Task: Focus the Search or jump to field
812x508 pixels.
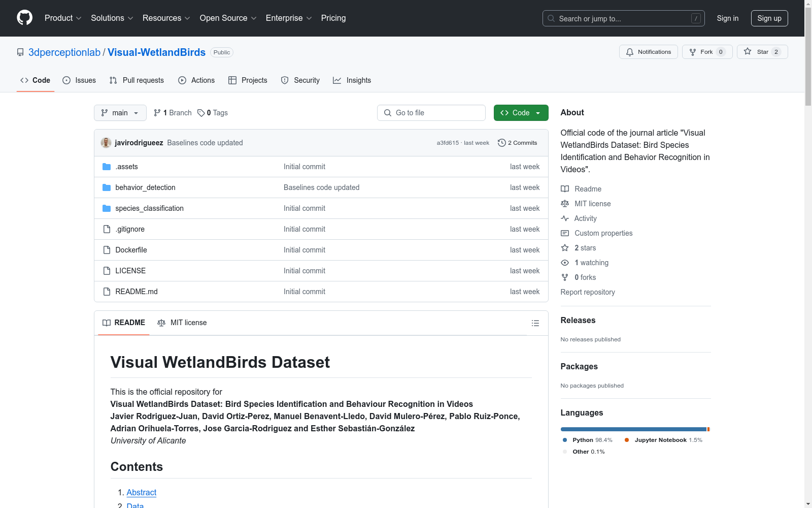Action: [x=624, y=18]
